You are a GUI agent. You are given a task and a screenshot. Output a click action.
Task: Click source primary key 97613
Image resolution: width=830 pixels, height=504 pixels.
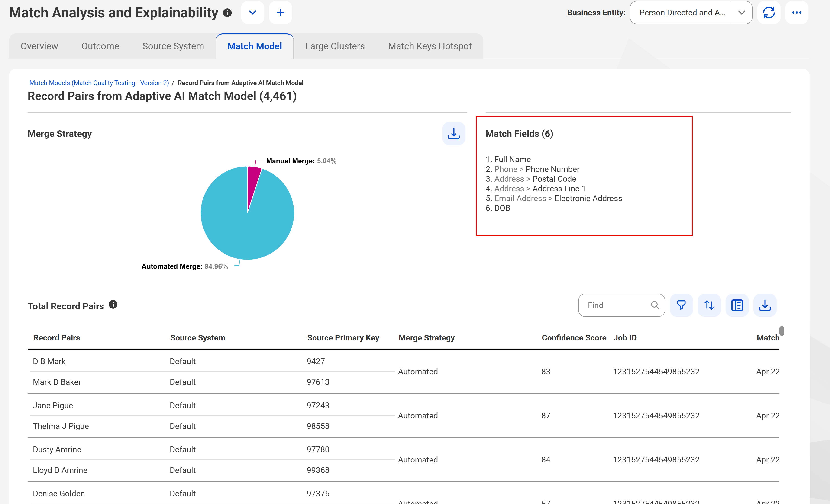point(318,382)
